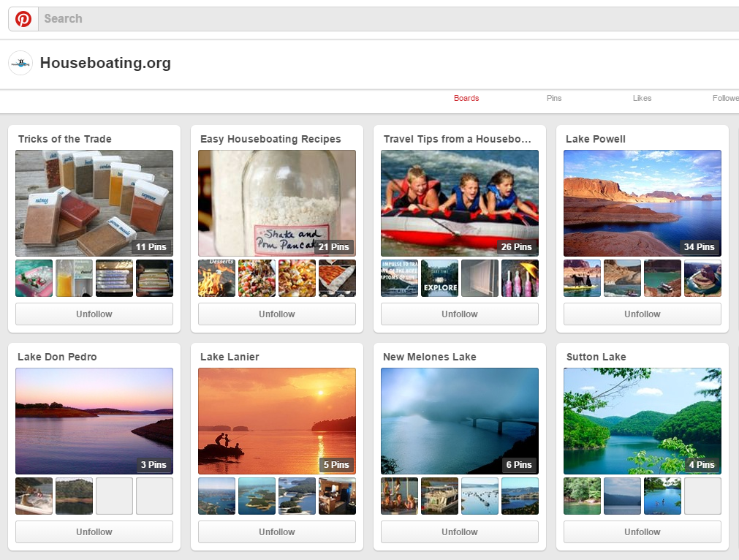Open the Sutton Lake board title
This screenshot has width=739, height=560.
click(x=596, y=357)
